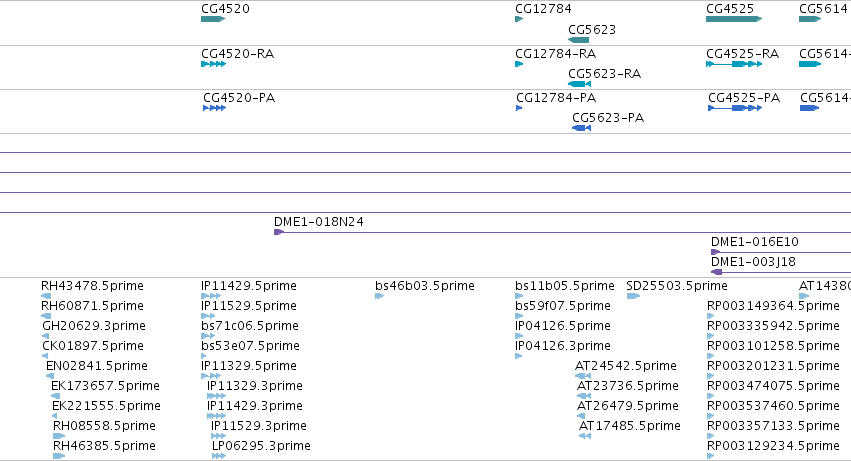Click the DME1-016E10 label
This screenshot has height=461, width=851.
(x=754, y=242)
